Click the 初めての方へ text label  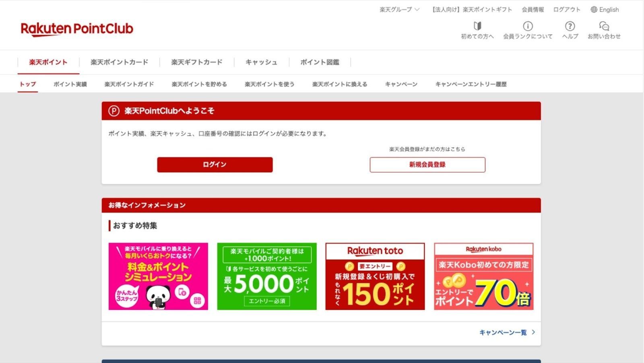point(477,36)
